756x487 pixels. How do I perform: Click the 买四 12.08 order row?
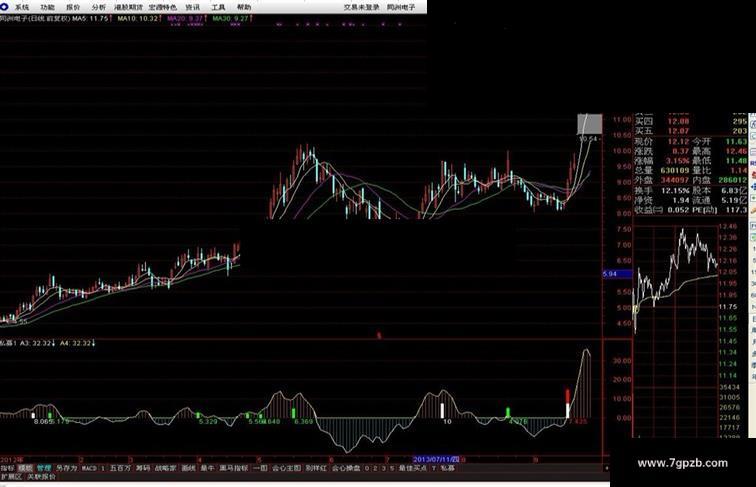point(690,122)
